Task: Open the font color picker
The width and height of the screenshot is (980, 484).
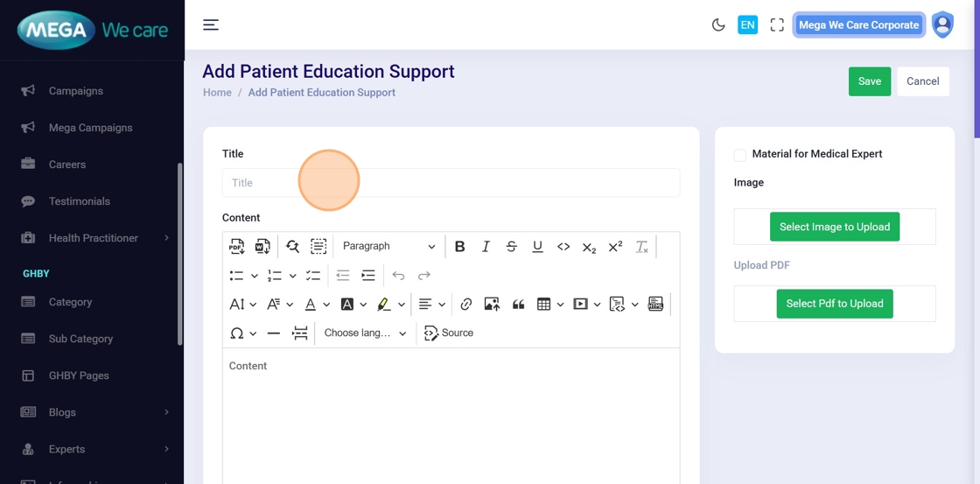Action: 311,305
